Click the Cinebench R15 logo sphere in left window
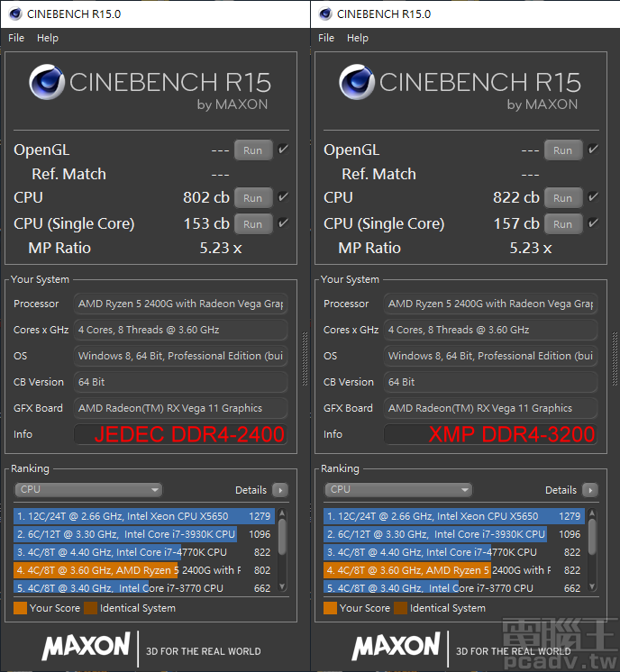 (47, 83)
